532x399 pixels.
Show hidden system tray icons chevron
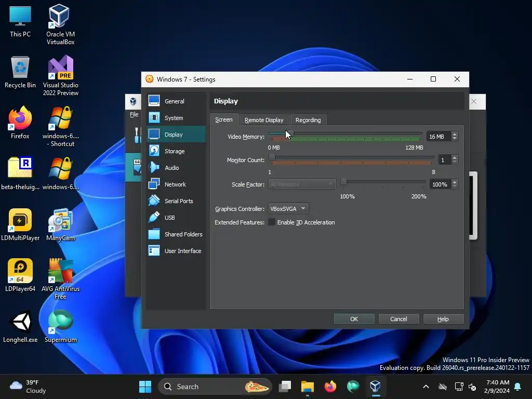point(426,387)
